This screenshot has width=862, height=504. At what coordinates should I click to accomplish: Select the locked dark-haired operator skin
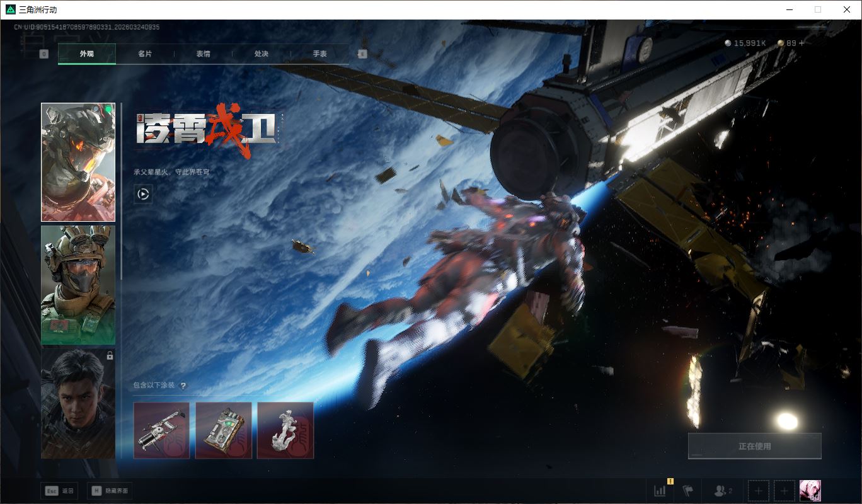tap(78, 404)
